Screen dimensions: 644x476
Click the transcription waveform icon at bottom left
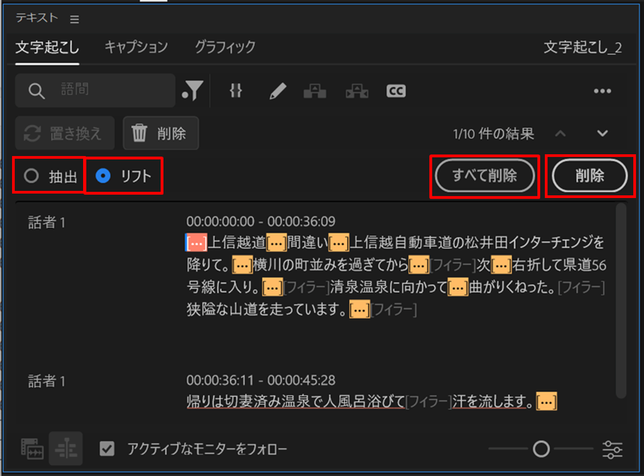coord(32,449)
